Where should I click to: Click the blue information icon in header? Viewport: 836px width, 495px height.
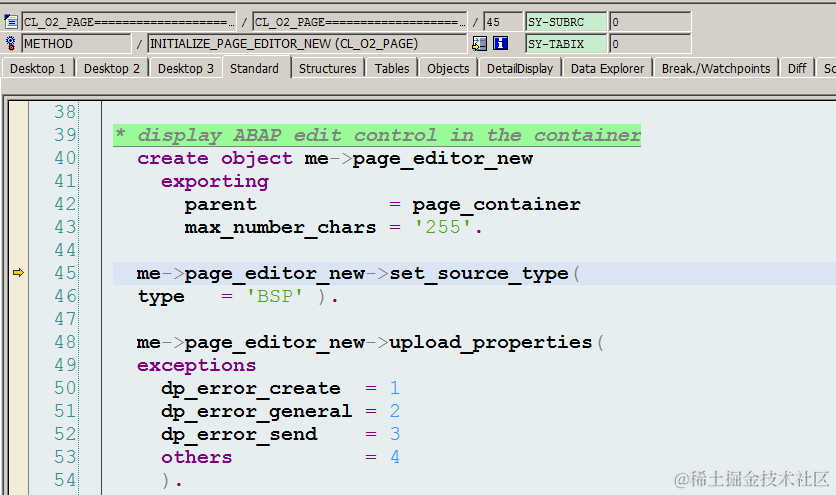click(x=500, y=43)
